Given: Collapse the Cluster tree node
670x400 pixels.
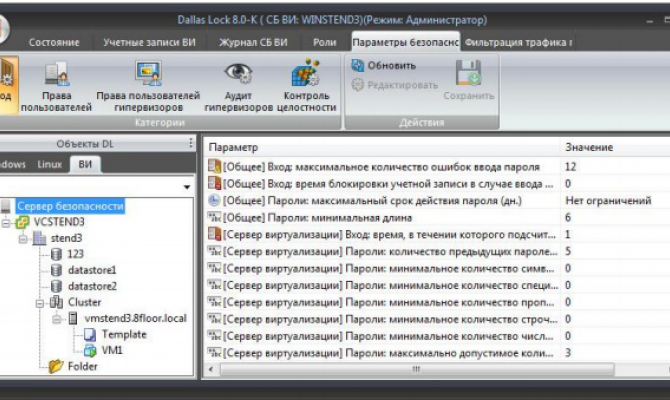Looking at the screenshot, I should point(40,303).
